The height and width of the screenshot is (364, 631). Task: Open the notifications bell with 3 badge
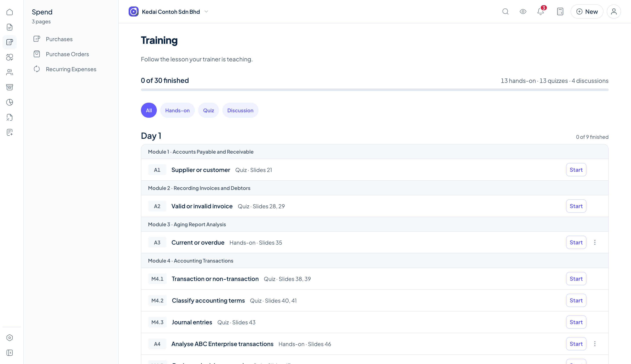(x=541, y=11)
